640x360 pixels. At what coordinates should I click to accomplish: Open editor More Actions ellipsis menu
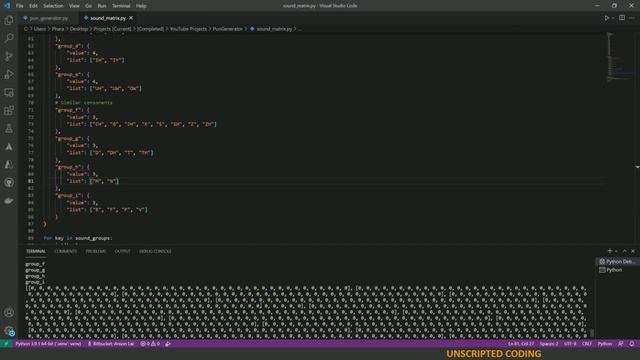tap(631, 18)
